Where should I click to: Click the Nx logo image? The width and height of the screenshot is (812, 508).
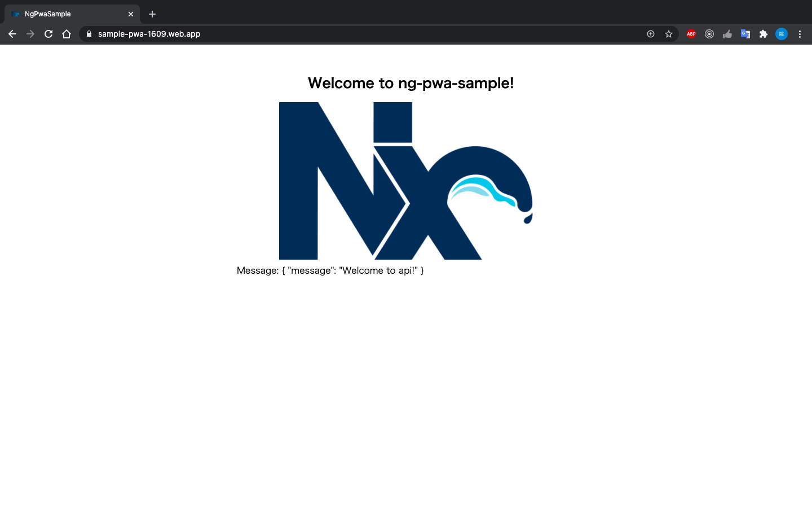(406, 181)
